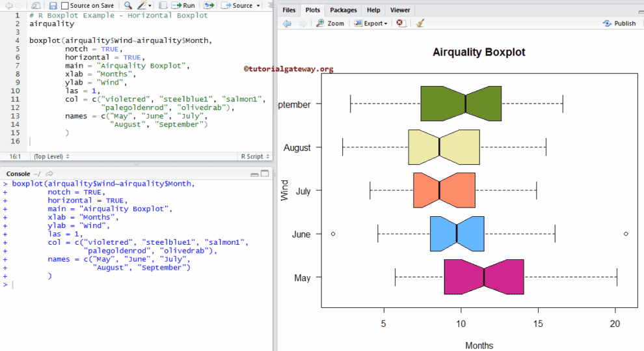Click the code line 'notch = TRUE,' in editor
644x351 pixels.
(x=94, y=49)
